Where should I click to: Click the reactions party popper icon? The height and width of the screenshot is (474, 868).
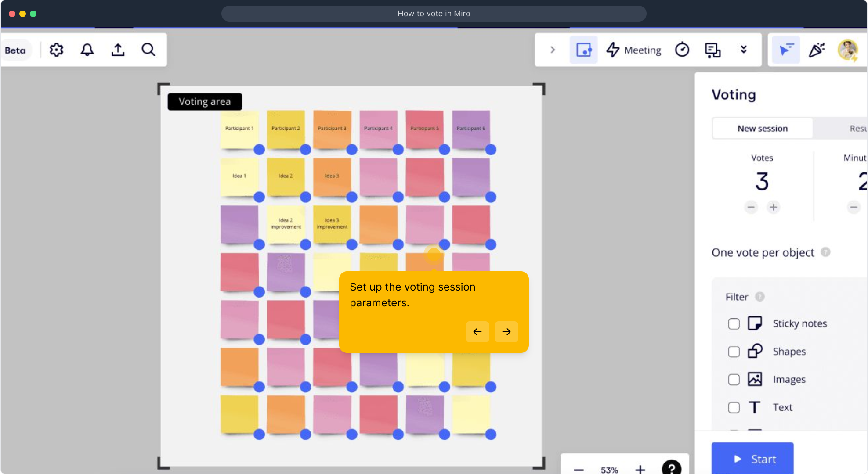pyautogui.click(x=817, y=50)
